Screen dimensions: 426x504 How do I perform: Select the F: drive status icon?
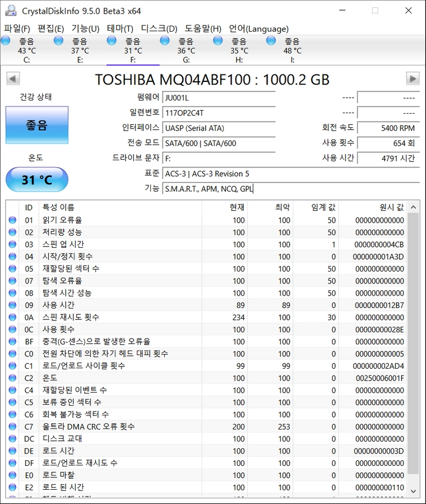111,40
